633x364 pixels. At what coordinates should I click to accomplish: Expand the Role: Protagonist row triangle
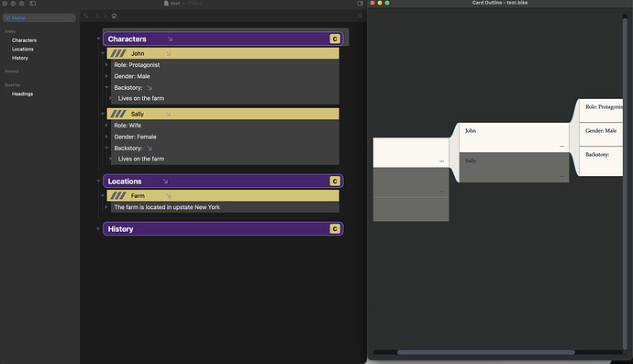coord(106,64)
